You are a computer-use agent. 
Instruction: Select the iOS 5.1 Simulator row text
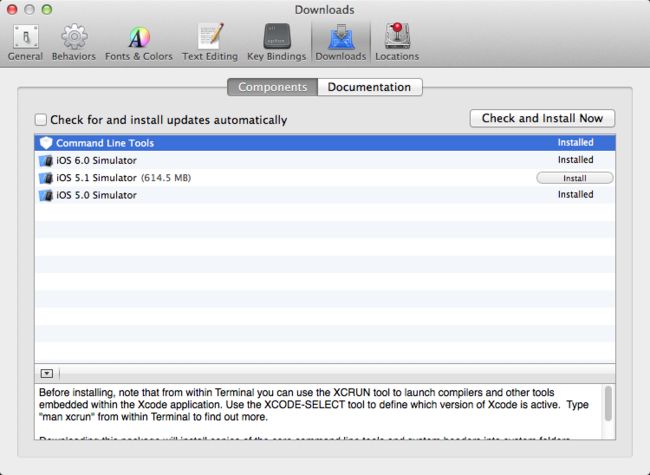click(96, 178)
